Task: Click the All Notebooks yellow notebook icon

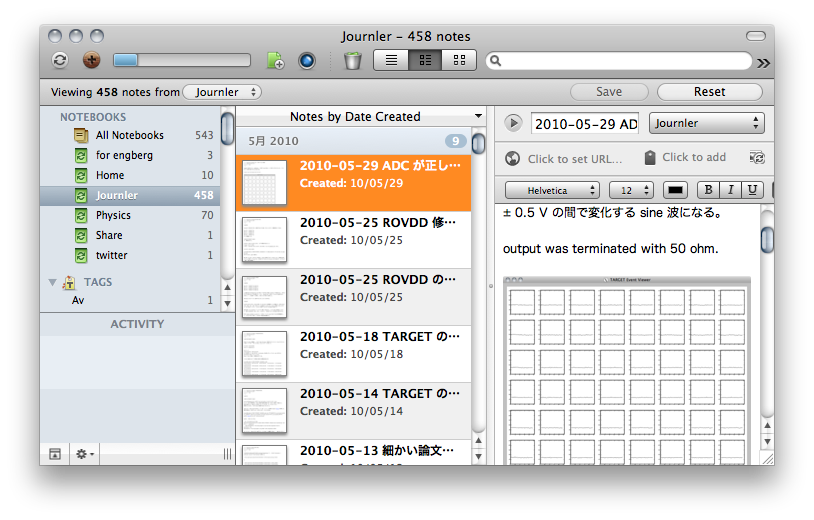Action: pos(81,135)
